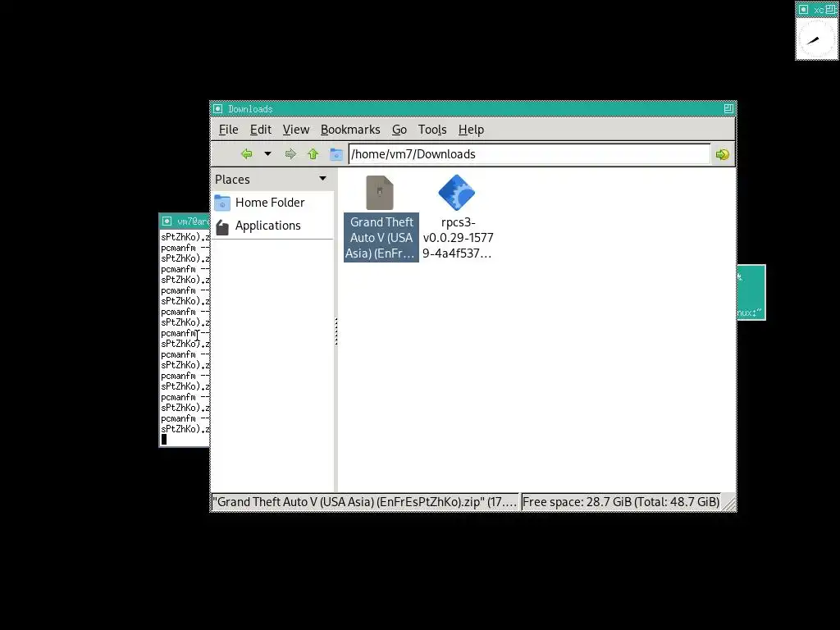Click inside the terminal window text area
The width and height of the screenshot is (840, 630).
(x=185, y=337)
